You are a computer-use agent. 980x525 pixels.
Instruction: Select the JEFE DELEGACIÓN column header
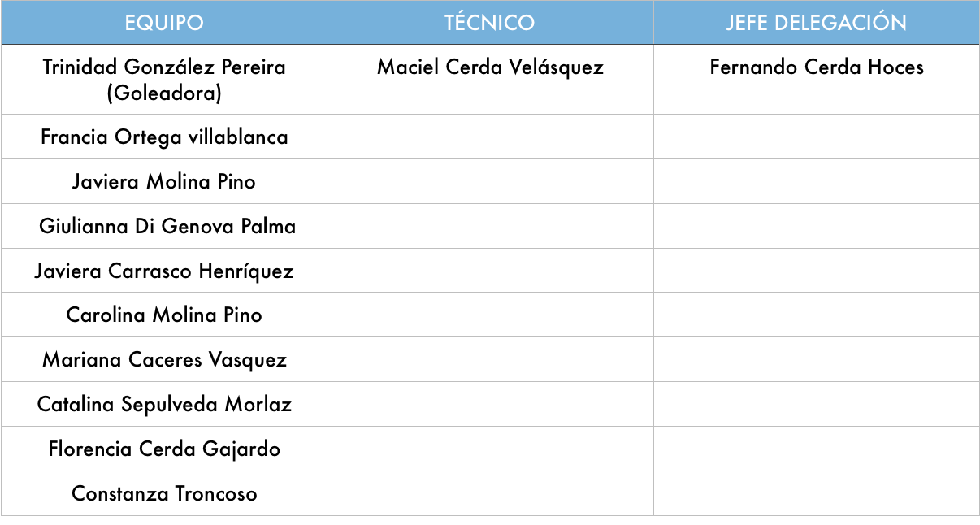click(x=817, y=22)
